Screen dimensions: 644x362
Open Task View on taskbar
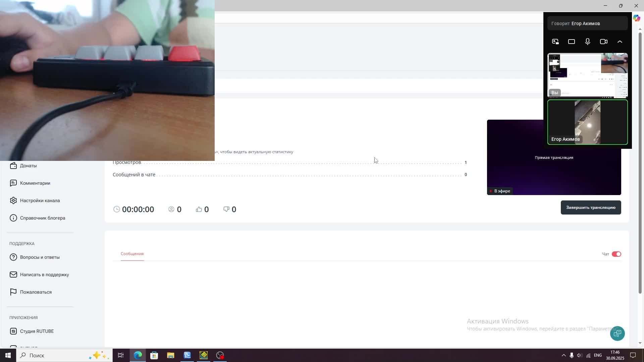(x=121, y=355)
